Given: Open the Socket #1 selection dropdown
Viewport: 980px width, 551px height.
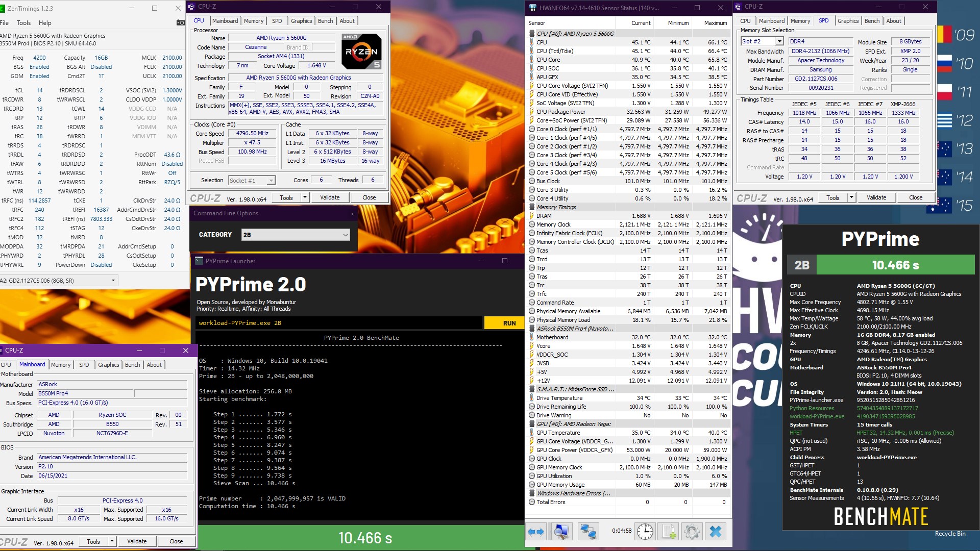Looking at the screenshot, I should pos(271,181).
